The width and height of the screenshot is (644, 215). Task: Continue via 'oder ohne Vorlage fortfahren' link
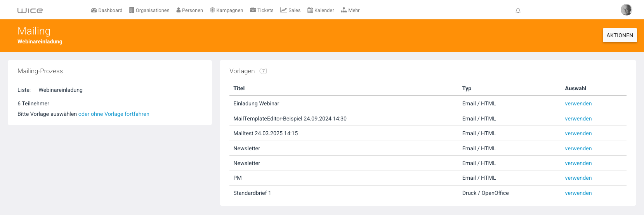(x=114, y=114)
